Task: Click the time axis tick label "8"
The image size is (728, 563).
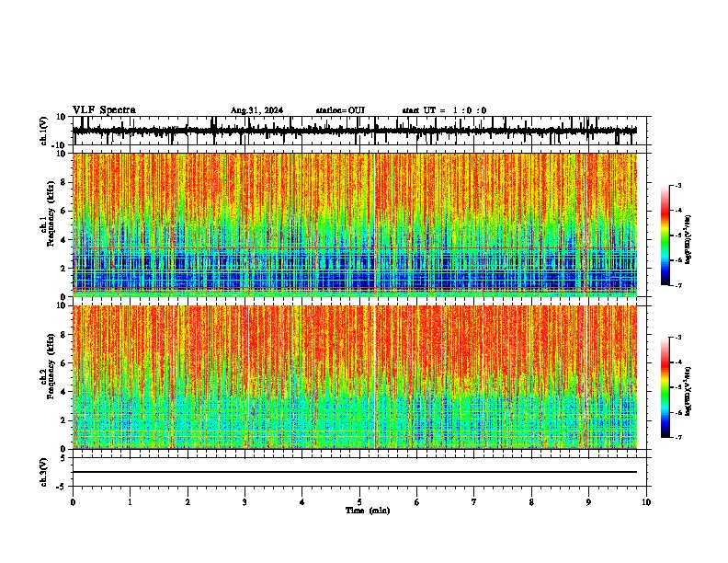Action: tap(531, 502)
